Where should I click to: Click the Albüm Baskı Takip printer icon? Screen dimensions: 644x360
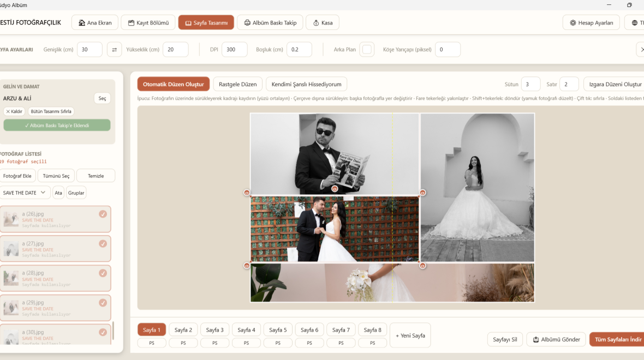coord(247,22)
